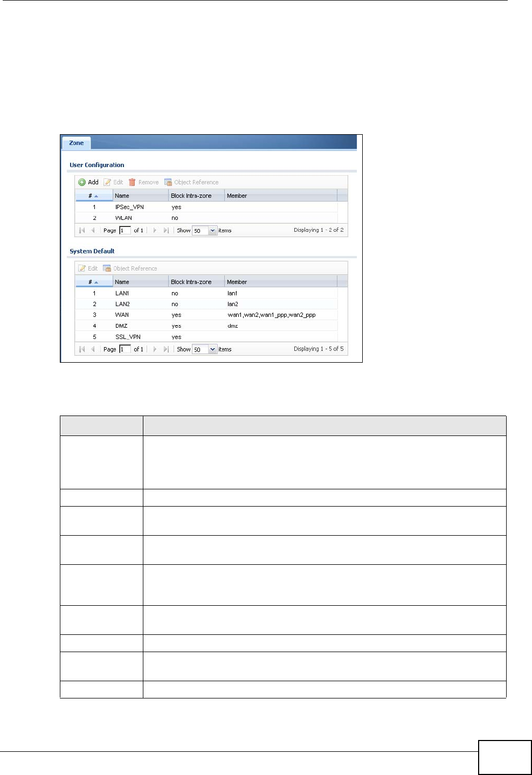Screen dimensions: 532x775
Task: Go to last page in System Default
Action: (166, 349)
